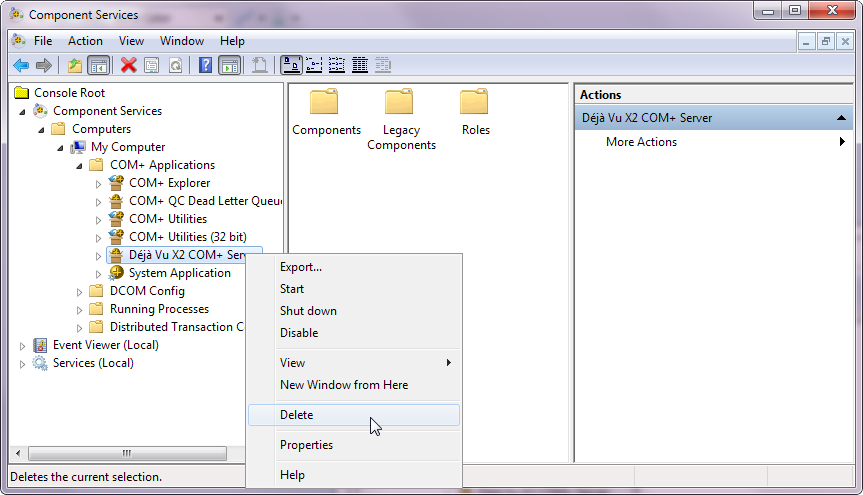The image size is (863, 495).
Task: Switch to Large Icons view button
Action: [x=291, y=66]
